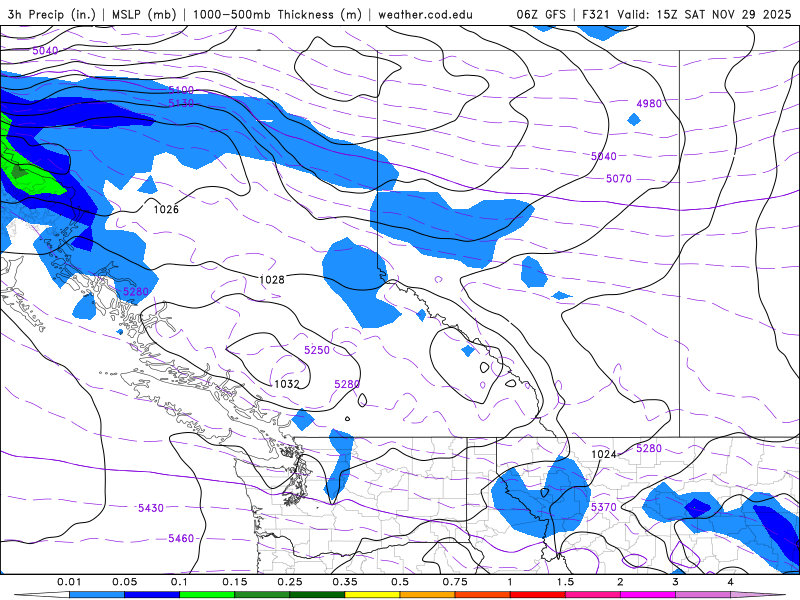Click the weather.cod.edu source text
Screen dimensions: 800x600
point(426,14)
